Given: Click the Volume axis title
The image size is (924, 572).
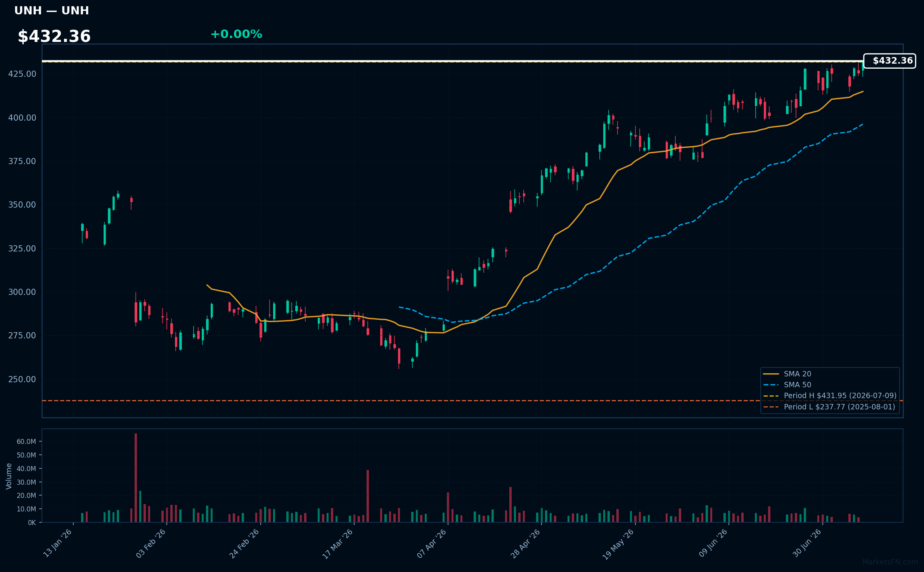Looking at the screenshot, I should tap(9, 476).
